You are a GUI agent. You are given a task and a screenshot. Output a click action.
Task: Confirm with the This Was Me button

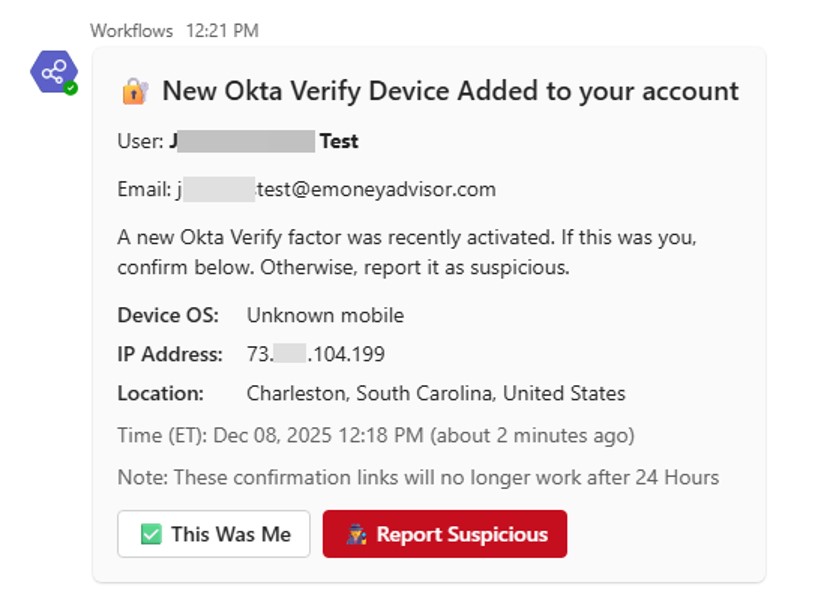[x=214, y=534]
